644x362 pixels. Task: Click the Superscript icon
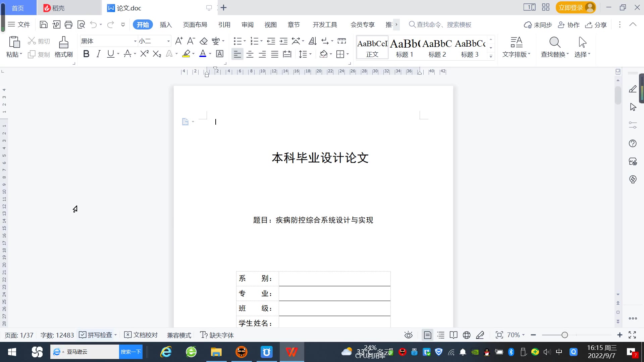point(144,54)
